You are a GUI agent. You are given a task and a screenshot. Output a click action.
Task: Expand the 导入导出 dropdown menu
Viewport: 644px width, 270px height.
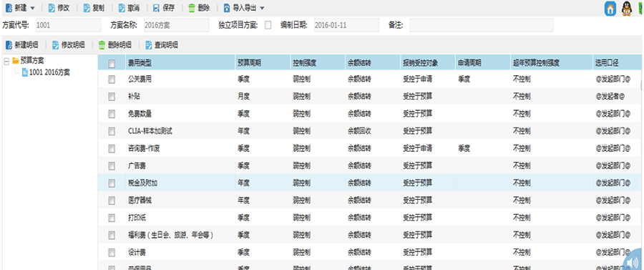(x=262, y=8)
